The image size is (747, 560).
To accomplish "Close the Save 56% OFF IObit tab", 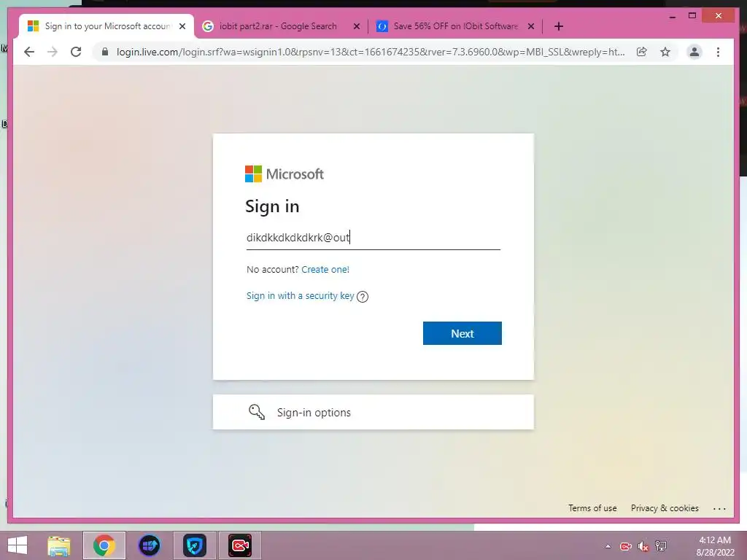I will coord(531,26).
